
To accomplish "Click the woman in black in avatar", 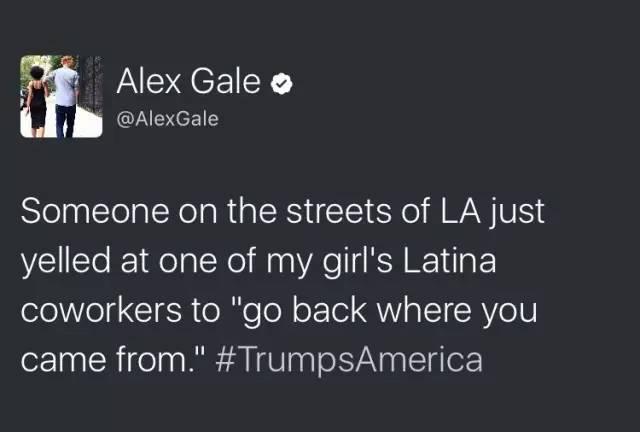I will pyautogui.click(x=38, y=101).
